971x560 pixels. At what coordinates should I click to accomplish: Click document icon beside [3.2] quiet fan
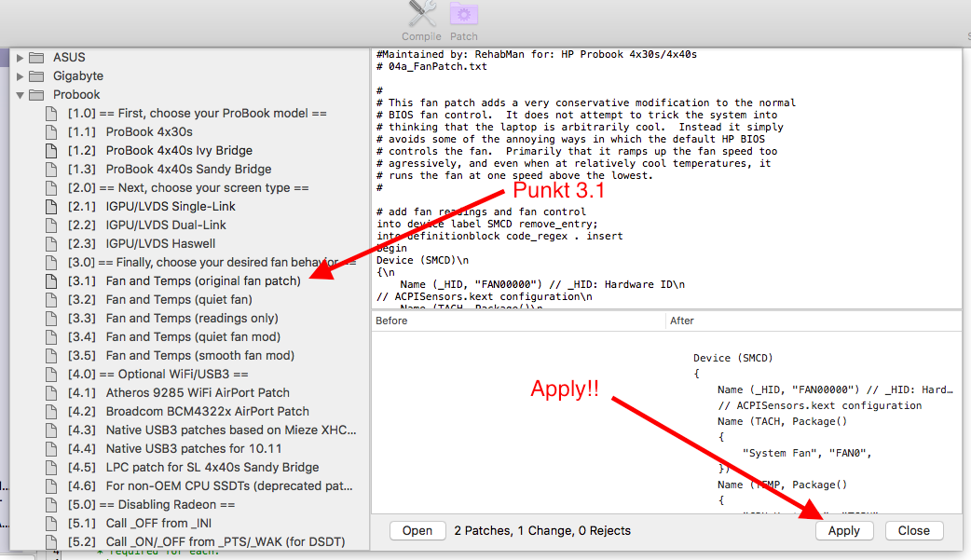(50, 299)
